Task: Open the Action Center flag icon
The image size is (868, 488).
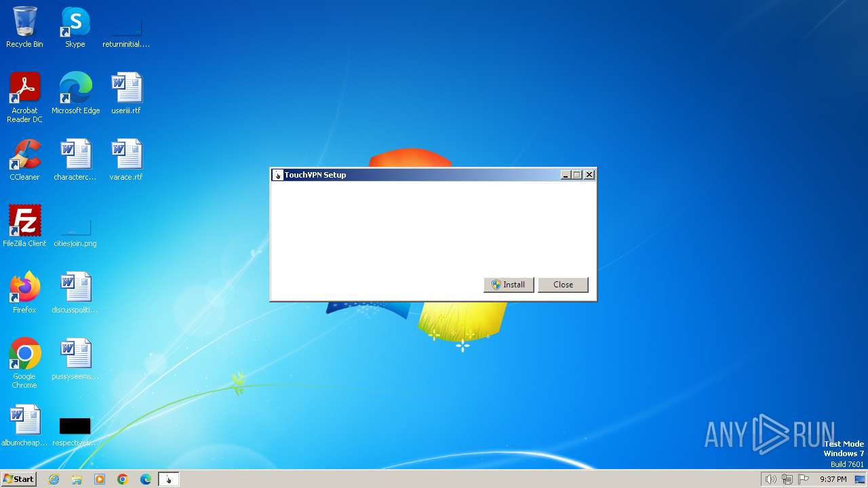Action: click(804, 479)
